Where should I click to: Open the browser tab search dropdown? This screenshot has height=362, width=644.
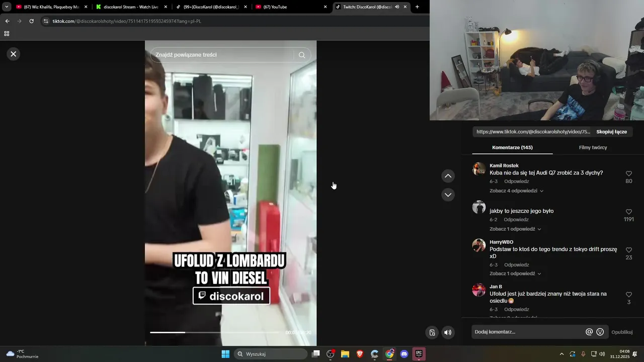[x=7, y=7]
